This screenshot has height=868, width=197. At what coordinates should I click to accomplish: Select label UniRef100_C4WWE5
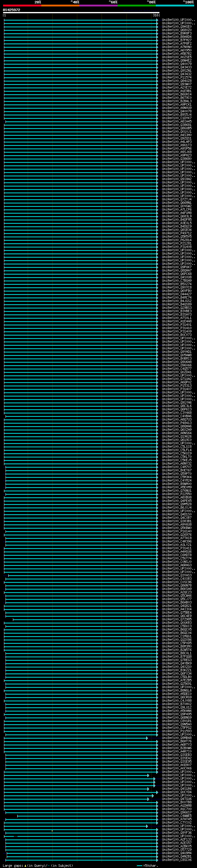click(x=176, y=815)
